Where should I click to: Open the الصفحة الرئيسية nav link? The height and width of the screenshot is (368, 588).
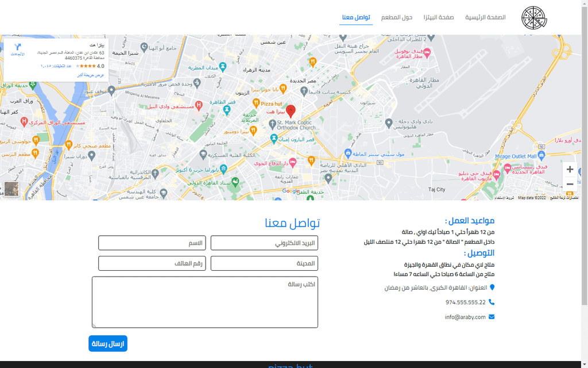coord(485,17)
